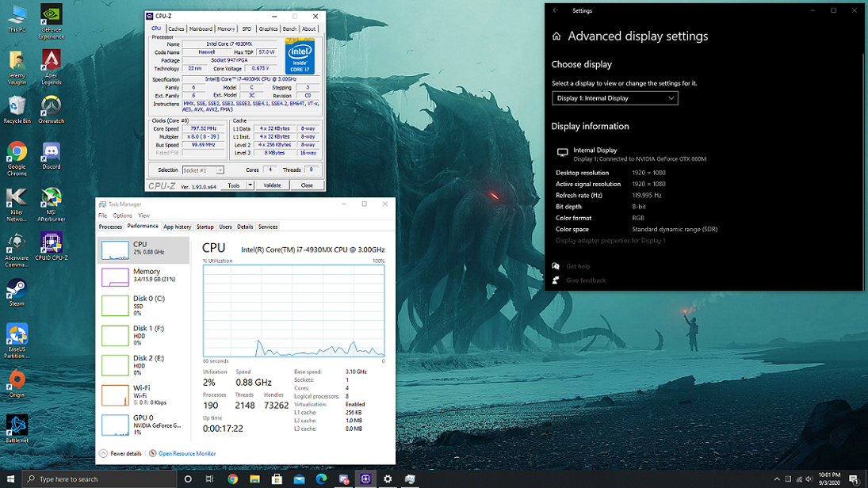
Task: Switch to CPU-Z Mainboard tab
Action: pos(201,29)
